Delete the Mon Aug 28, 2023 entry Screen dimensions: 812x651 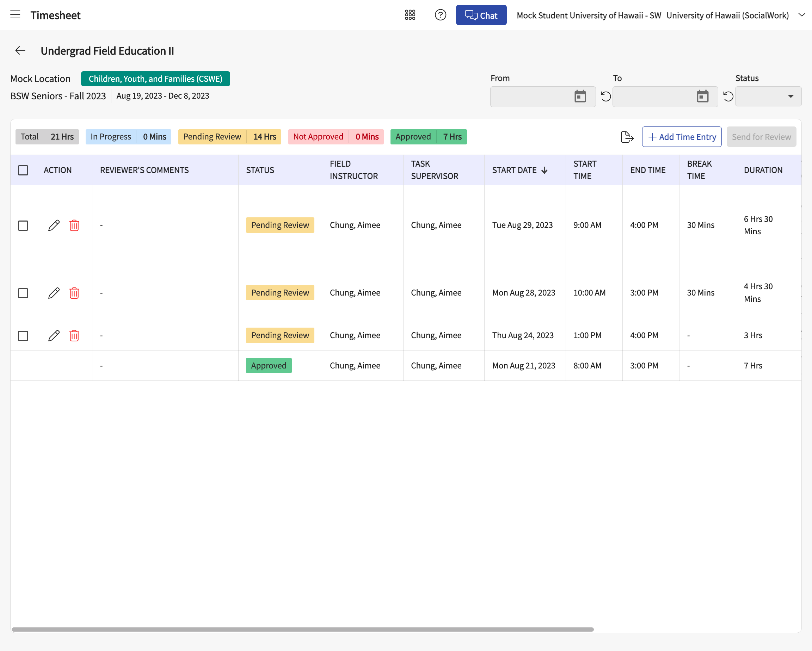(74, 293)
